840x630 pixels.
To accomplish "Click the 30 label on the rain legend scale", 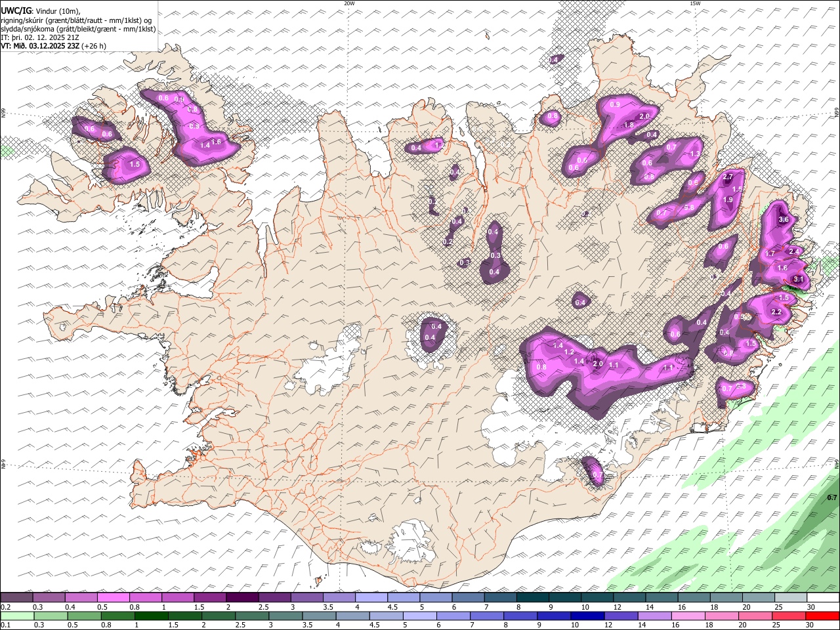I will click(811, 625).
